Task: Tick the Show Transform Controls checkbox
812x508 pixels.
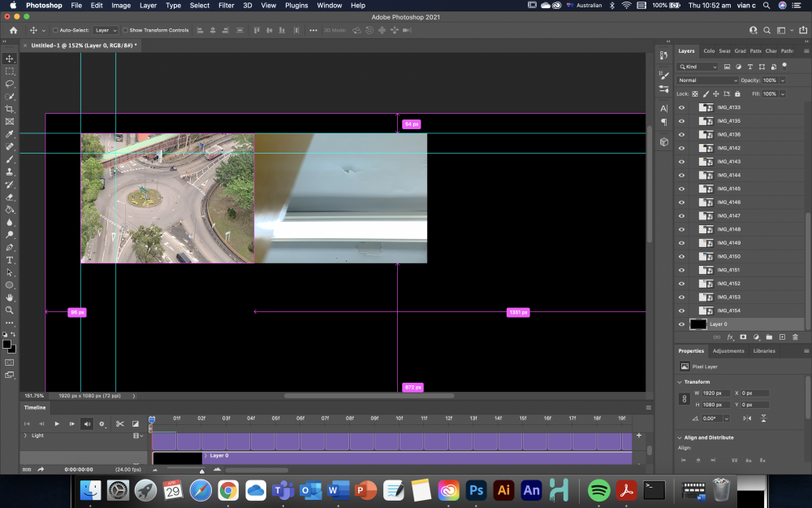Action: 124,30
